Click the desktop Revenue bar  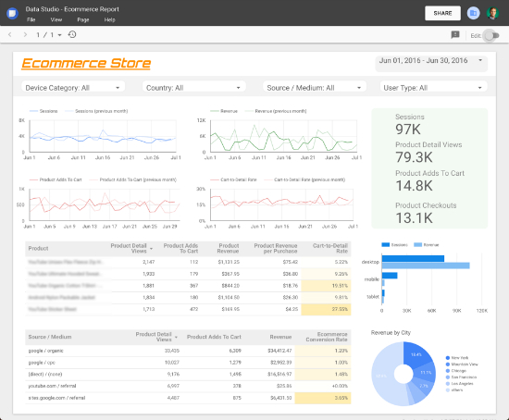click(x=426, y=266)
